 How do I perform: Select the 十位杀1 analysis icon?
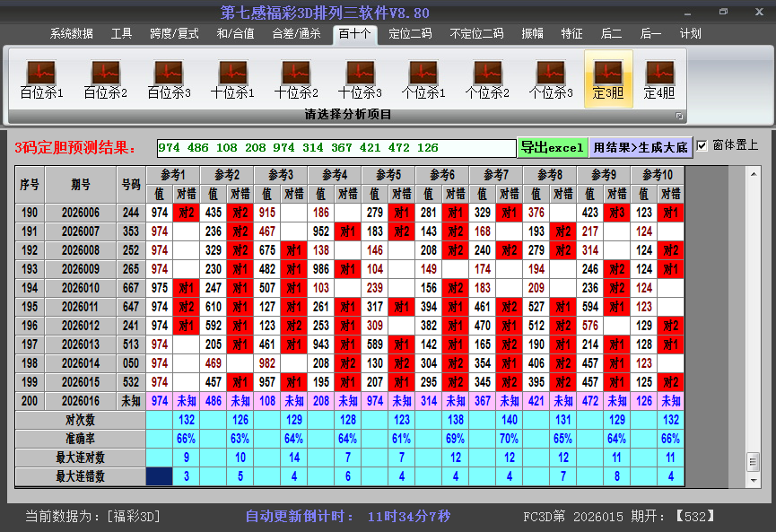click(231, 72)
